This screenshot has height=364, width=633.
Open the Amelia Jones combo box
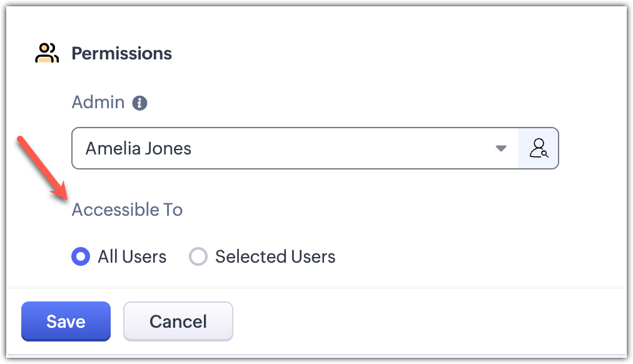(x=294, y=149)
